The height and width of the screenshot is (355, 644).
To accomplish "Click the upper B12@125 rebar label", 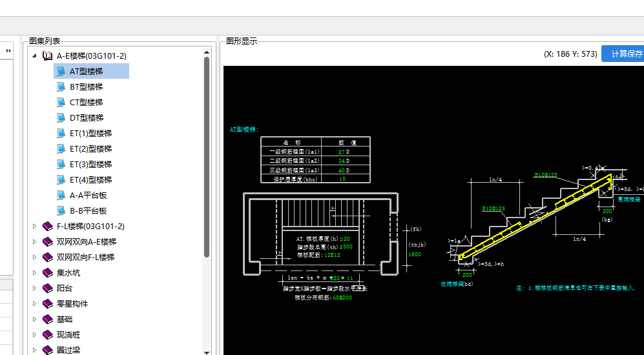I will [546, 175].
